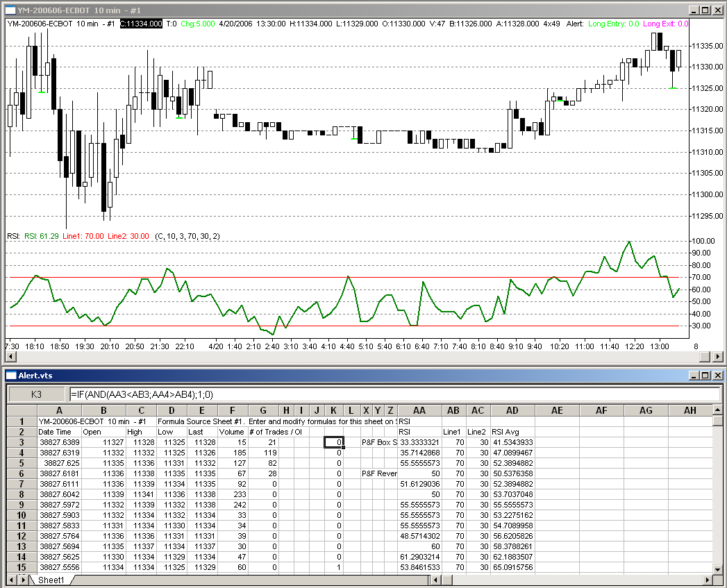Click the select-all corner of the spreadsheet
The width and height of the screenshot is (727, 588).
point(21,411)
